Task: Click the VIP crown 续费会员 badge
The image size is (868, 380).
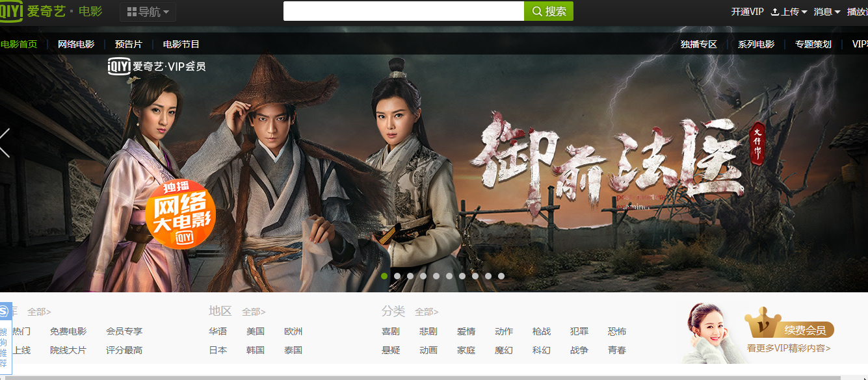Action: (x=789, y=324)
